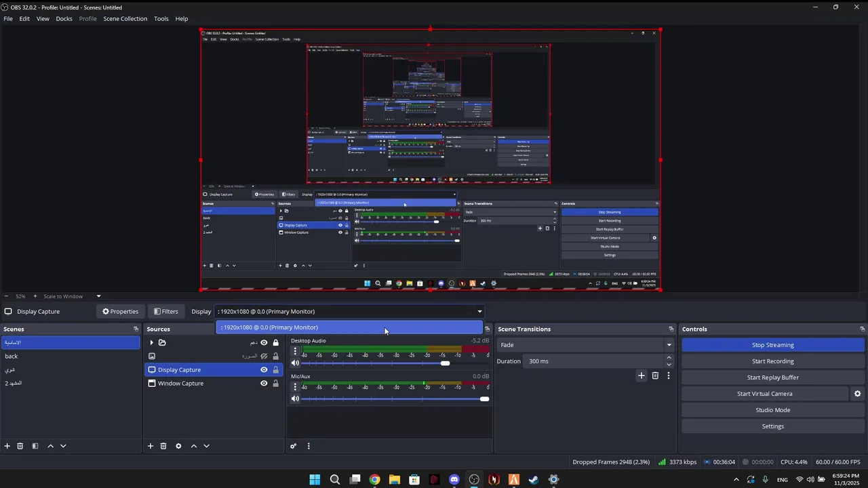The height and width of the screenshot is (488, 868).
Task: Click Start Virtual Camera button
Action: [x=764, y=394]
